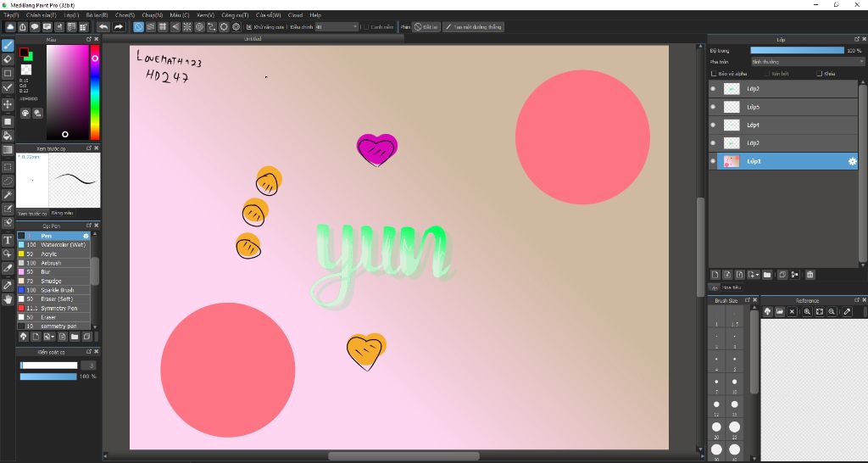Open the Tệp(F) menu
This screenshot has width=868, height=463.
[x=11, y=15]
